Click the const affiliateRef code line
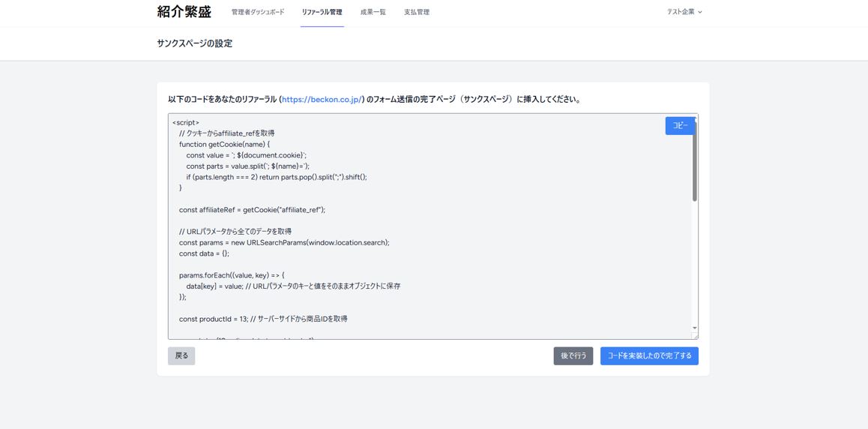This screenshot has height=429, width=868. (252, 210)
